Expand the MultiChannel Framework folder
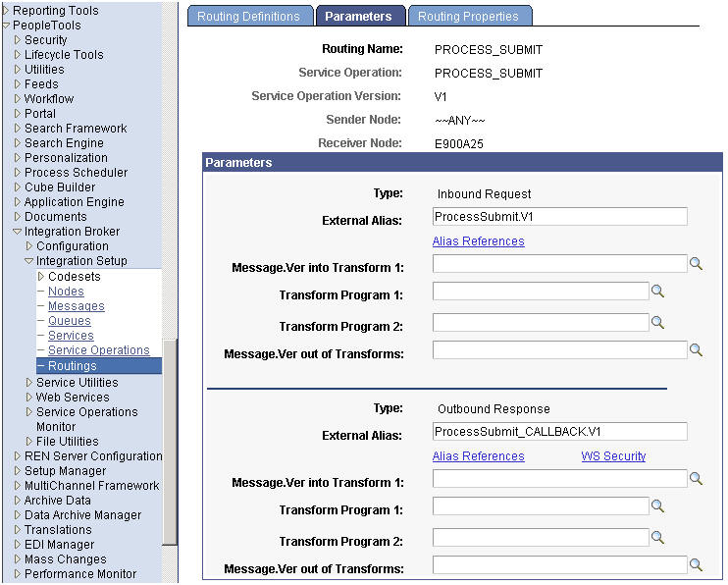728x585 pixels. click(18, 486)
